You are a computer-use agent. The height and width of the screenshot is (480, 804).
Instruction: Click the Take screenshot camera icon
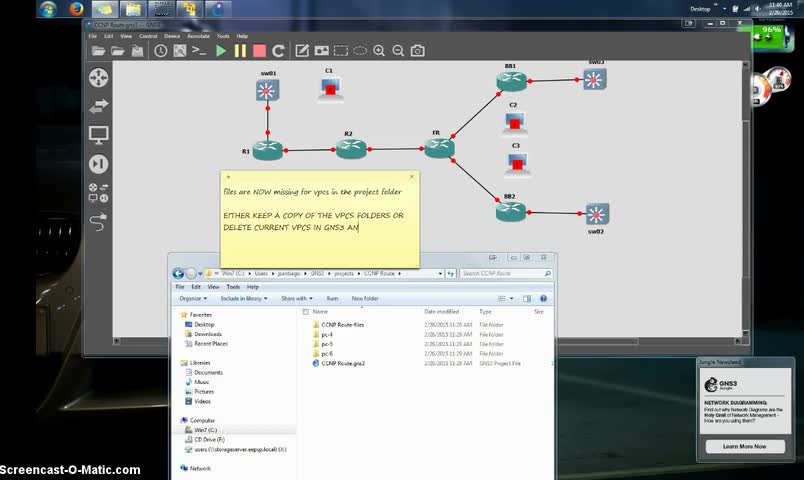coord(418,50)
